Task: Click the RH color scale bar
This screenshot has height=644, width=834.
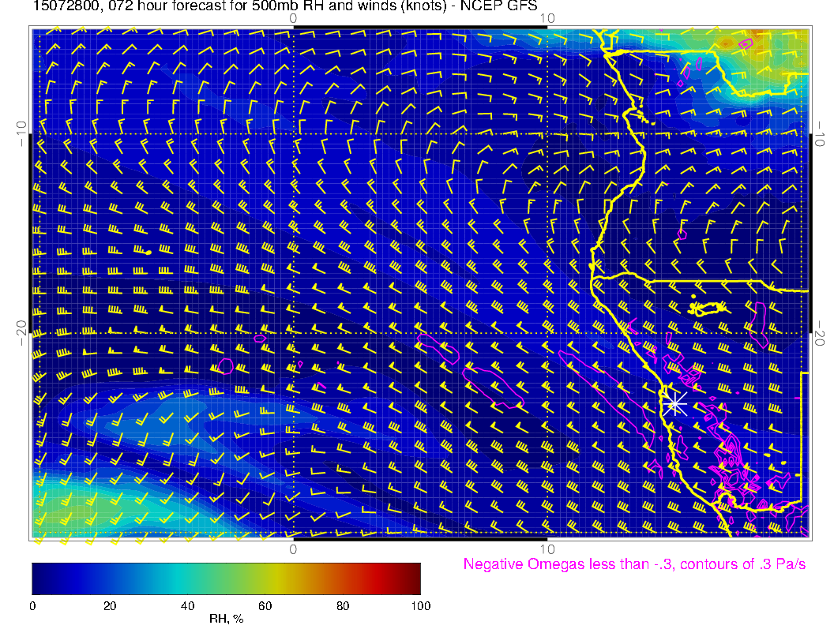Action: [x=226, y=578]
